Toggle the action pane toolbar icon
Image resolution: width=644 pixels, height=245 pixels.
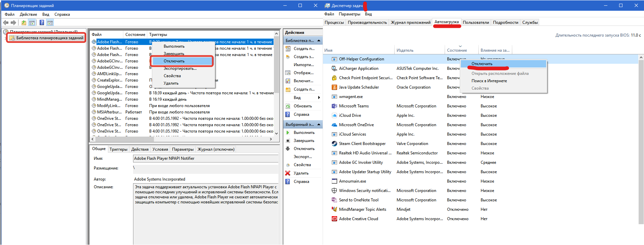50,22
